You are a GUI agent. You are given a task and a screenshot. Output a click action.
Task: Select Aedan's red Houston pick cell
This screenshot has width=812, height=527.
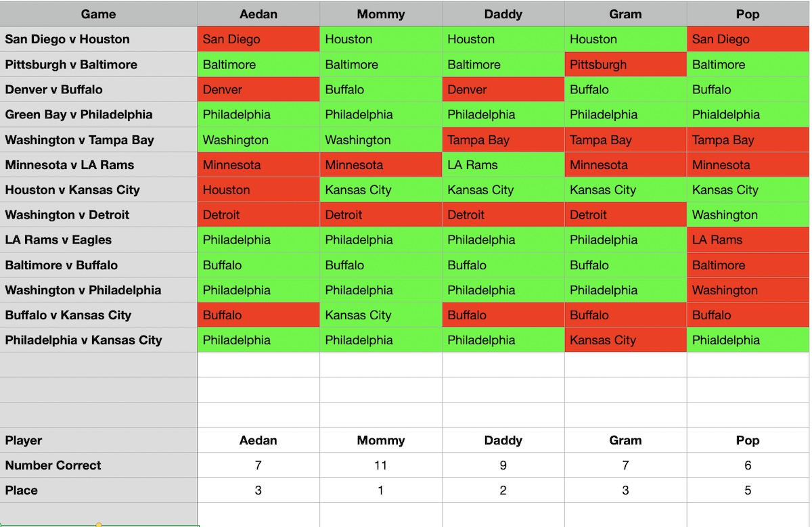click(258, 190)
